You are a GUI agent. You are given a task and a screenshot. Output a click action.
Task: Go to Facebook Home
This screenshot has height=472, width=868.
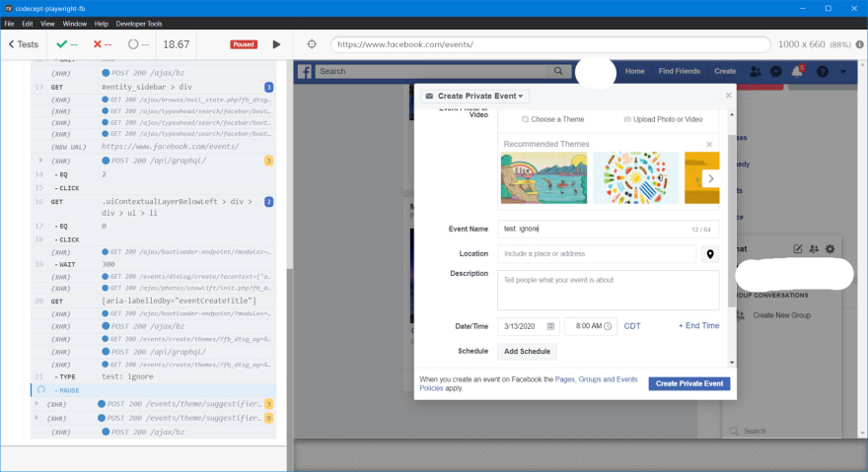coord(634,71)
